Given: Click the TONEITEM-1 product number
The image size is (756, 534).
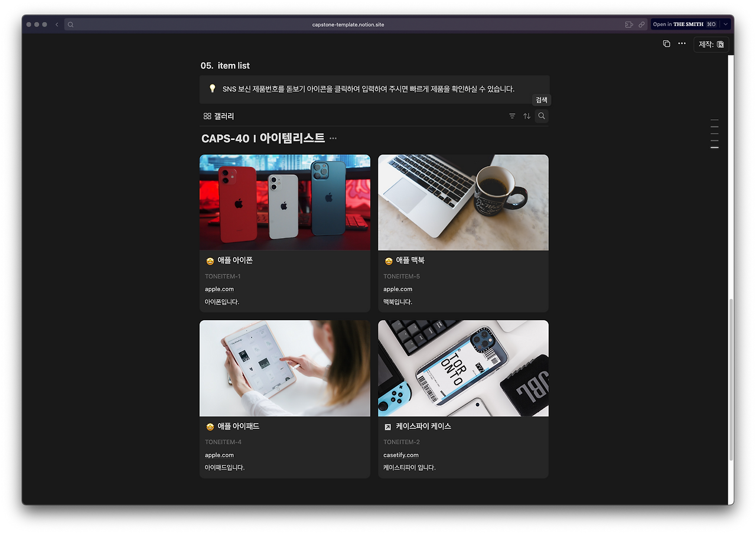Looking at the screenshot, I should [x=223, y=276].
